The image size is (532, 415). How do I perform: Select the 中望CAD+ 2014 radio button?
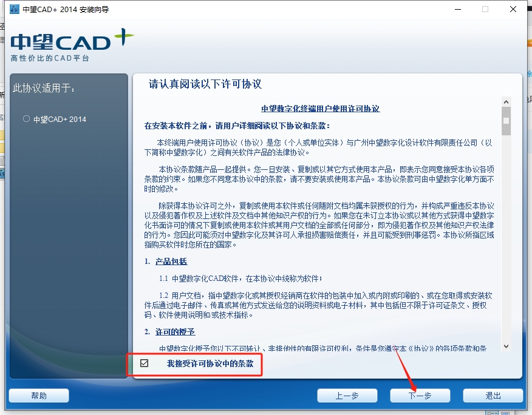pos(26,119)
